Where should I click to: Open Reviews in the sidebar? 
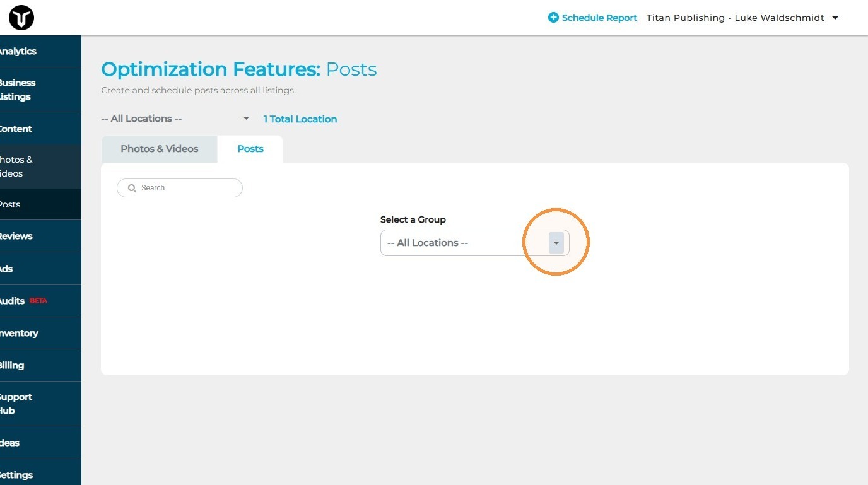click(x=40, y=236)
